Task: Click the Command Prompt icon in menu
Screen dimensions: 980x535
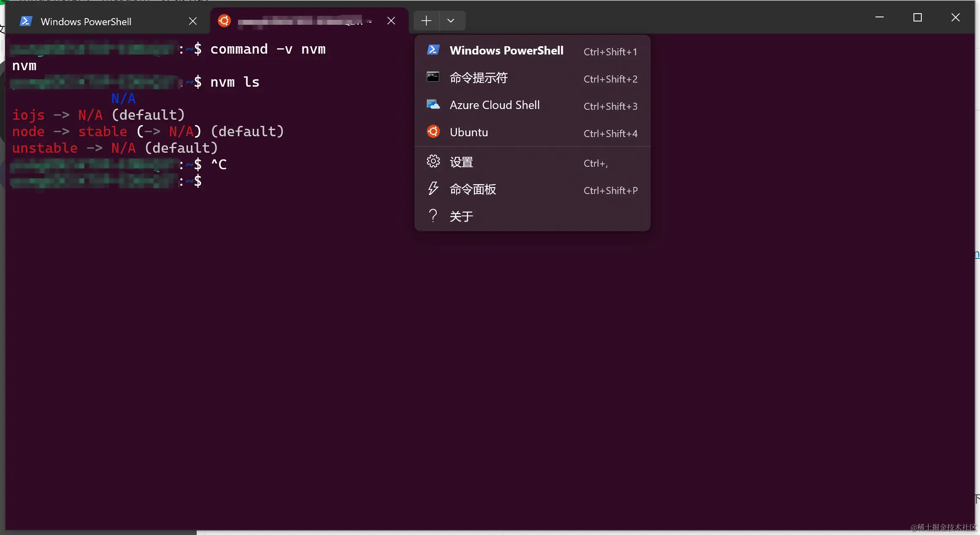Action: [433, 77]
